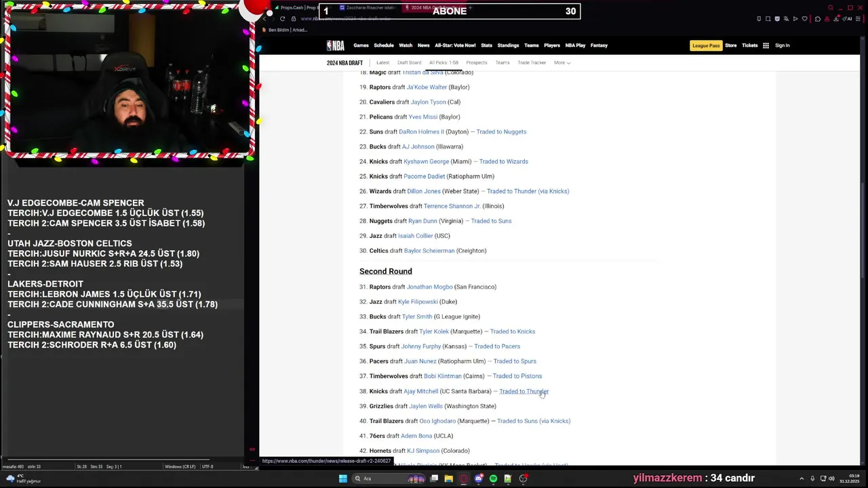Select Latest in the draft sub-navigation
Screen dimensions: 868x488
tap(382, 62)
